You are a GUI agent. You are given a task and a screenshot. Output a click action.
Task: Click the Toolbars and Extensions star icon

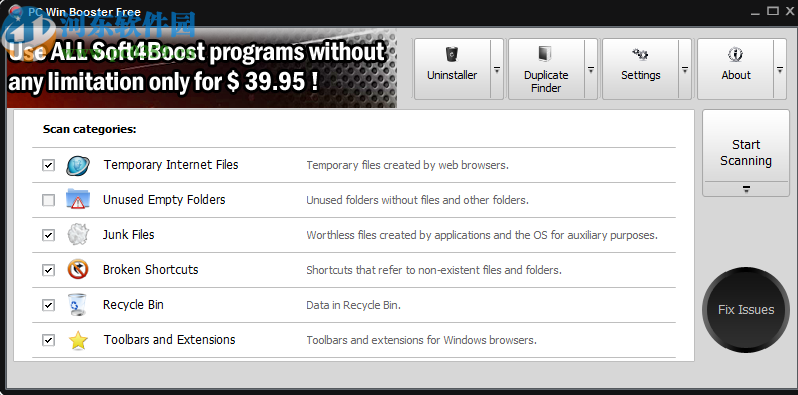point(78,340)
